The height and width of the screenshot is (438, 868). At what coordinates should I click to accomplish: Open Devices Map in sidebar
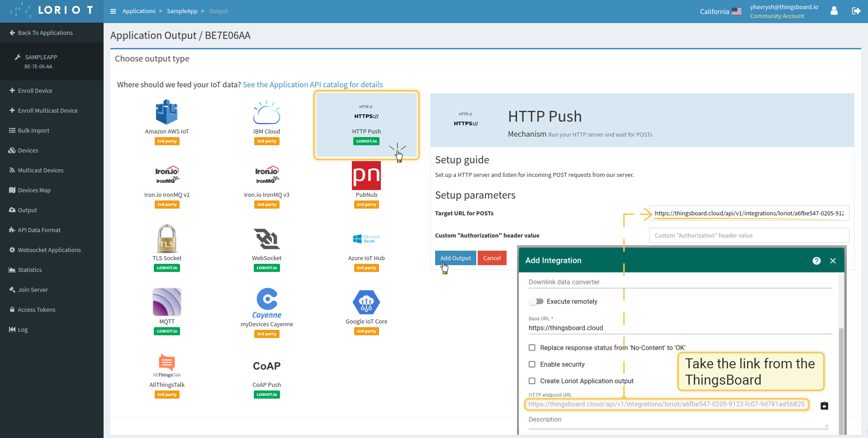[x=52, y=190]
